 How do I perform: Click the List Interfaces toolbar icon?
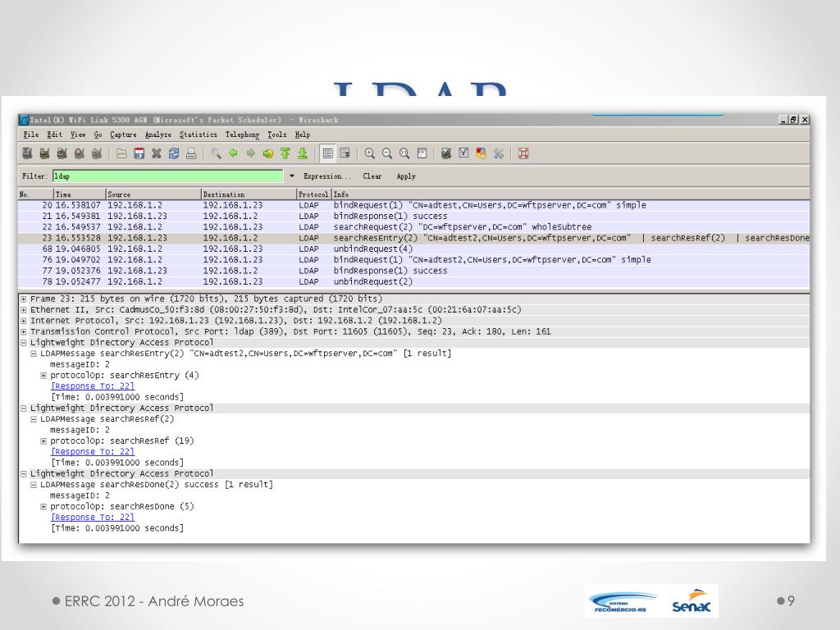coord(27,153)
